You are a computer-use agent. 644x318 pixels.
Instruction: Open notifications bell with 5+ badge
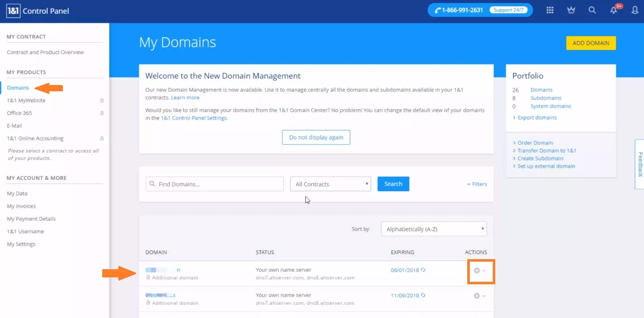point(614,9)
